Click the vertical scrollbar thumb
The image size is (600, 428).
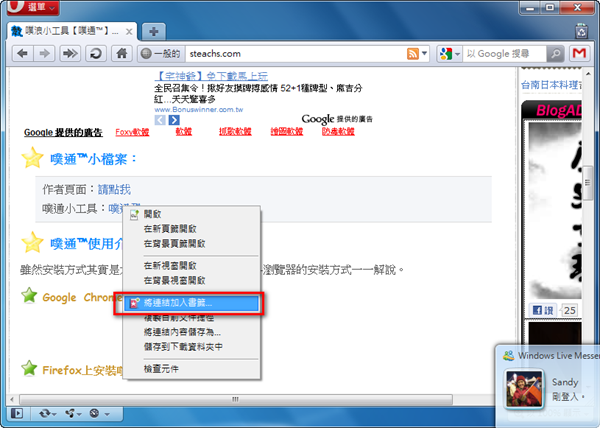point(587,183)
